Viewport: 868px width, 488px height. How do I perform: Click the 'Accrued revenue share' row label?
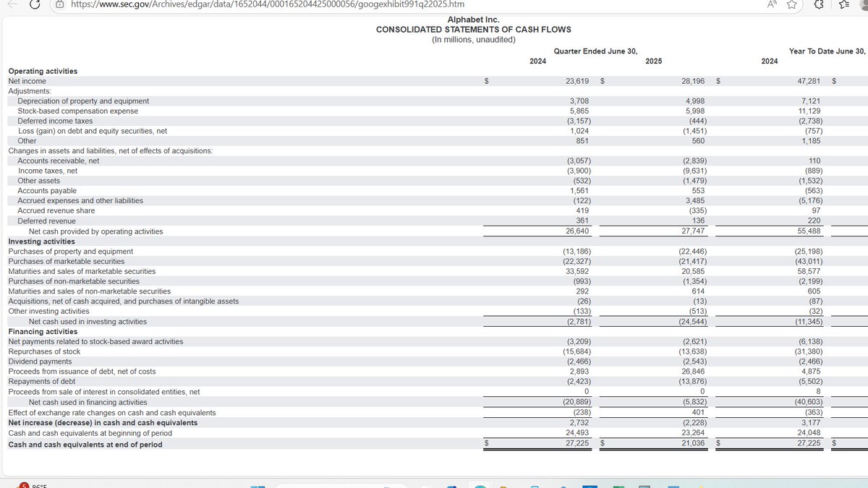coord(56,210)
